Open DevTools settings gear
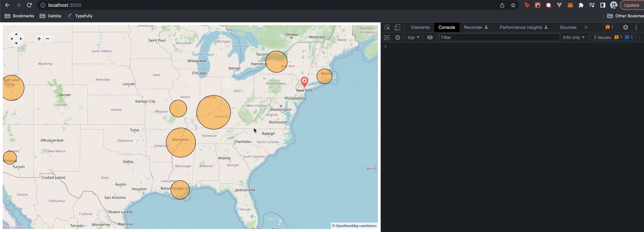This screenshot has height=232, width=644. (625, 27)
